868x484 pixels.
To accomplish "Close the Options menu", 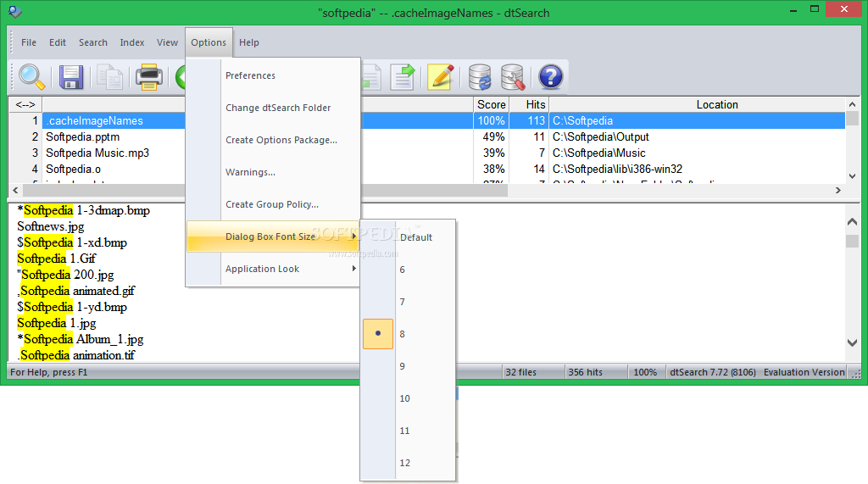I will click(209, 42).
